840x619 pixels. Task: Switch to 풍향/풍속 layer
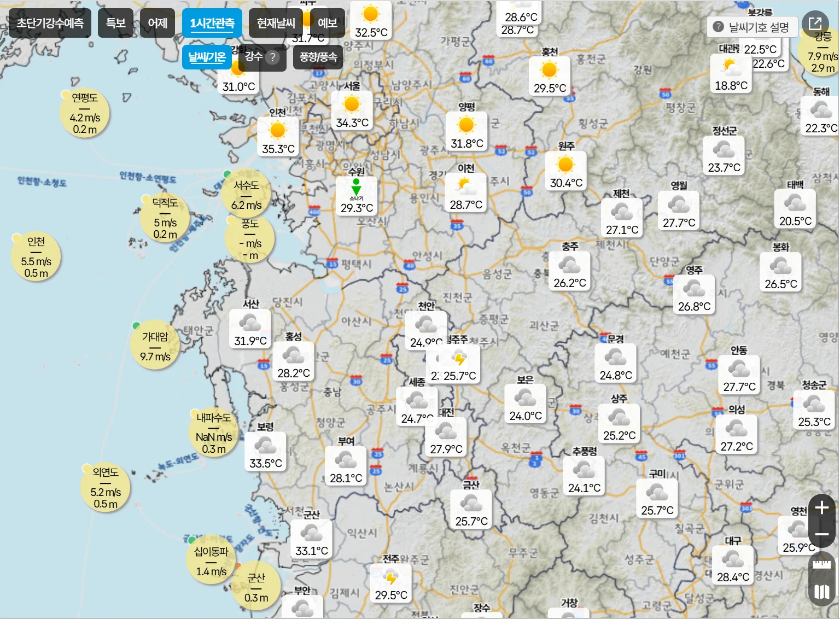318,57
